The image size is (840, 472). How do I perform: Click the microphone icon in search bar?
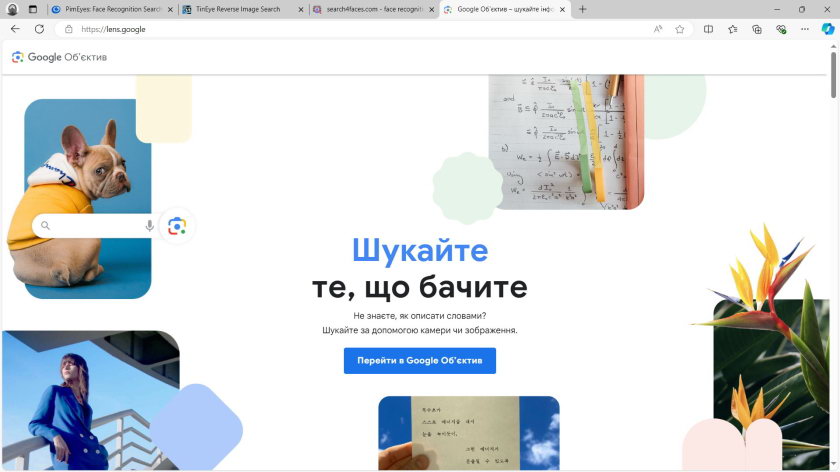click(149, 226)
